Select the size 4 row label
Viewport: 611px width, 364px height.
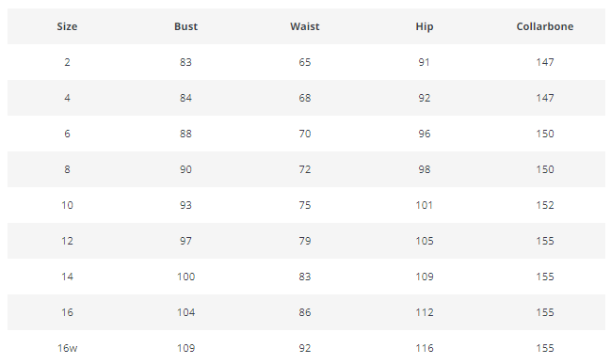(67, 98)
